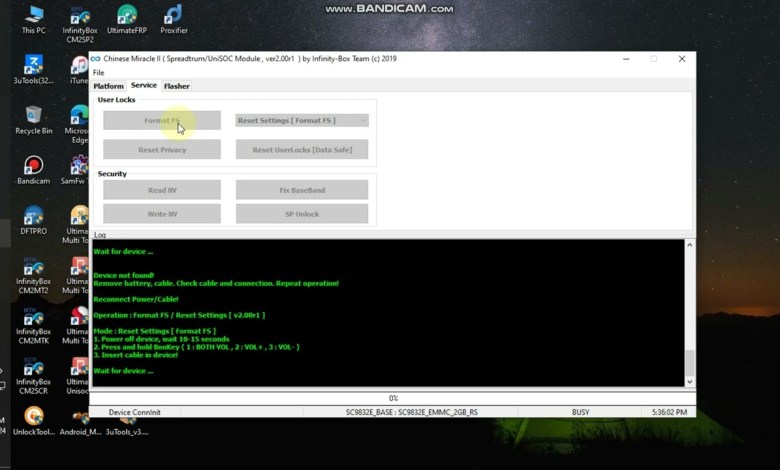Screen dimensions: 780x470
Task: Click the log scrollbar down arrow
Action: pos(690,381)
